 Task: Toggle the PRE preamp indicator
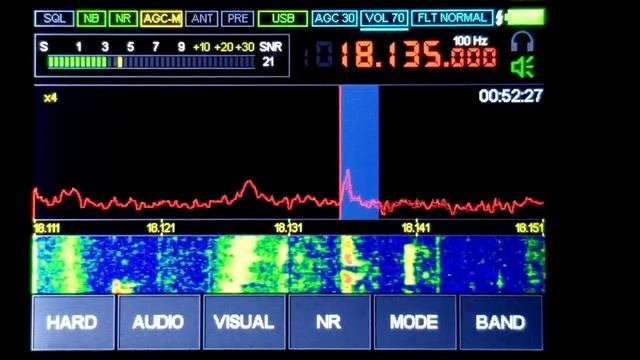pos(238,19)
